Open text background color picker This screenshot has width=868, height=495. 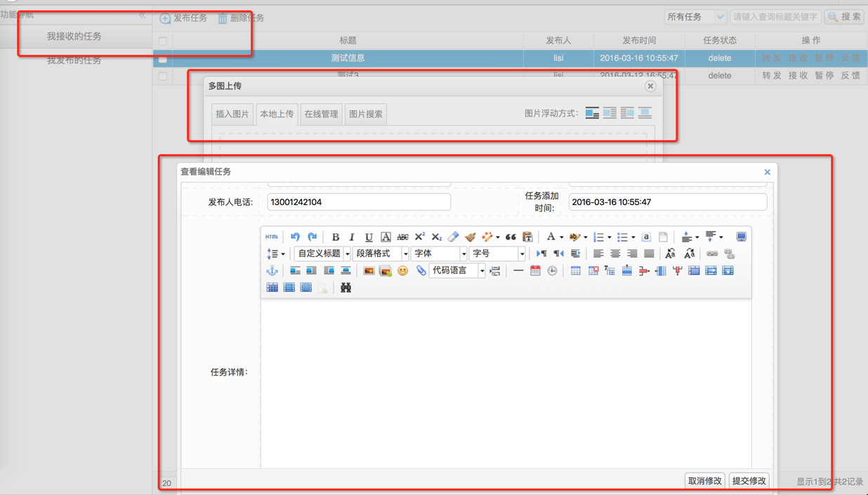pyautogui.click(x=574, y=237)
